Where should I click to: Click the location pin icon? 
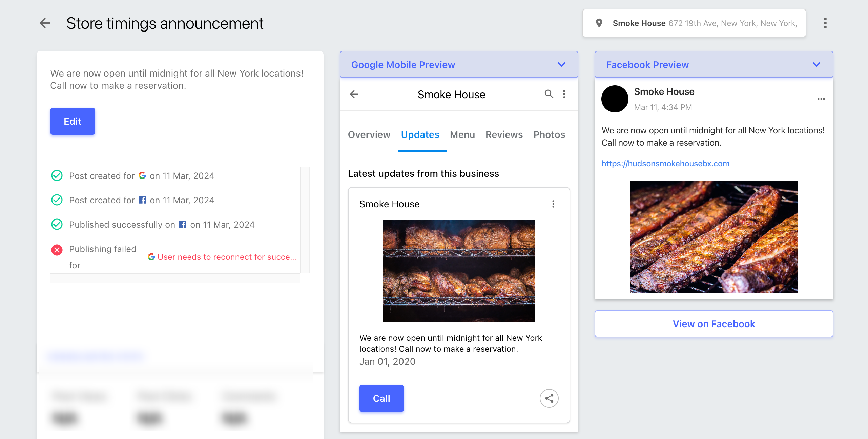pyautogui.click(x=599, y=23)
